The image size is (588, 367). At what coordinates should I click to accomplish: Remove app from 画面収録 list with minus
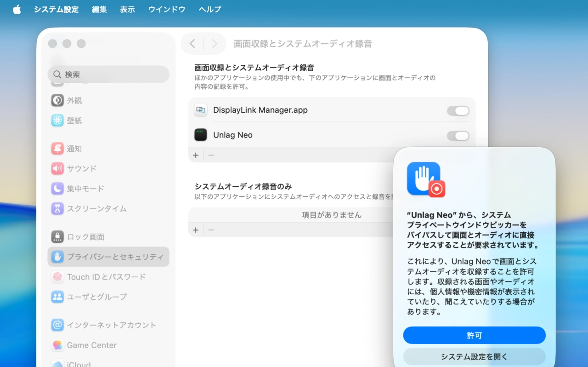(211, 155)
